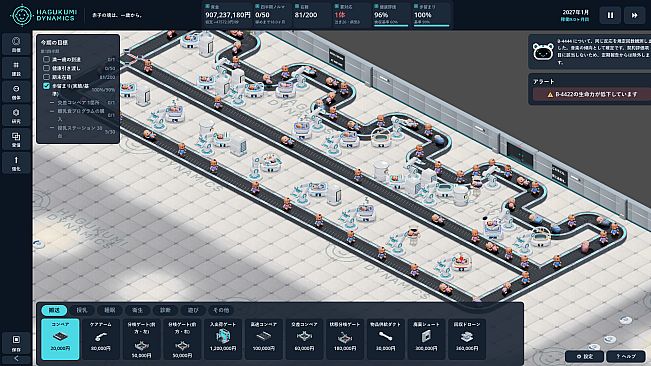The width and height of the screenshot is (651, 366).
Task: Select the first 分岐ゲート item (left)
Action: (x=141, y=339)
